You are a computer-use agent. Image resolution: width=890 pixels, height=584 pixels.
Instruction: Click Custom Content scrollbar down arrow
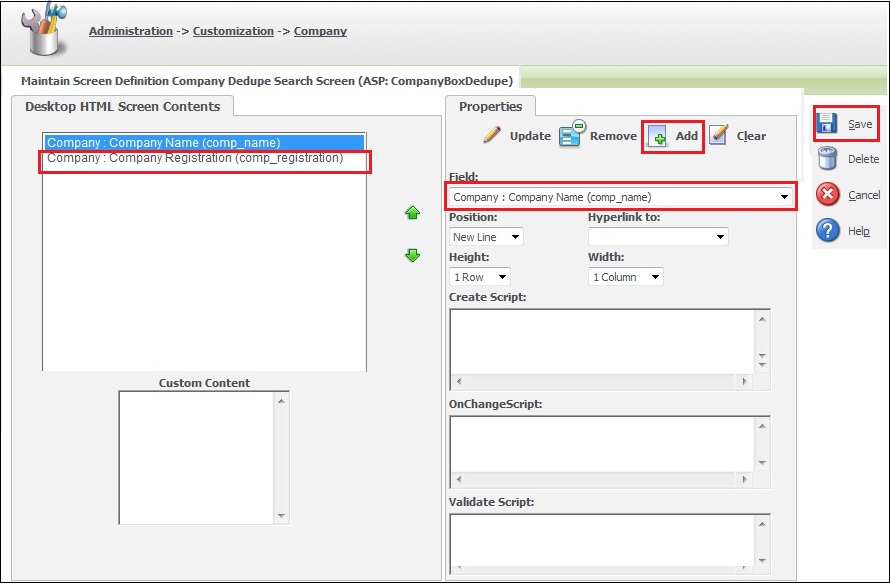click(282, 516)
